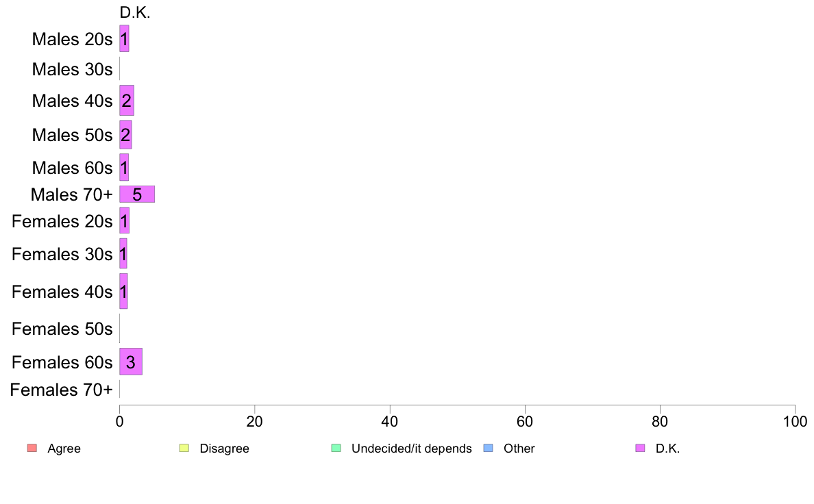This screenshot has height=504, width=814.
Task: Select the Females 40s bar showing 1
Action: [x=123, y=291]
